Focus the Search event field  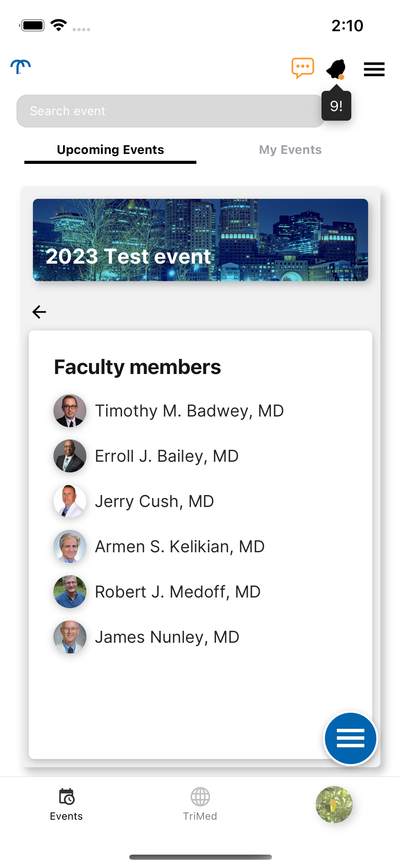click(x=171, y=111)
